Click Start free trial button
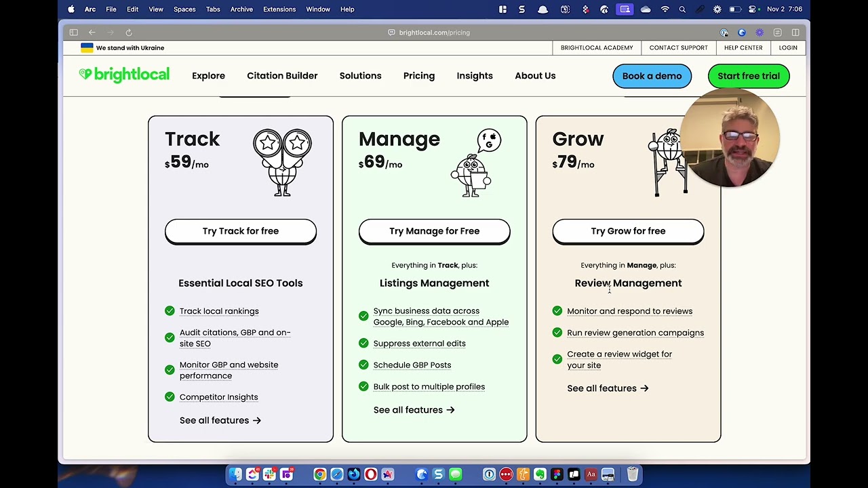 749,76
